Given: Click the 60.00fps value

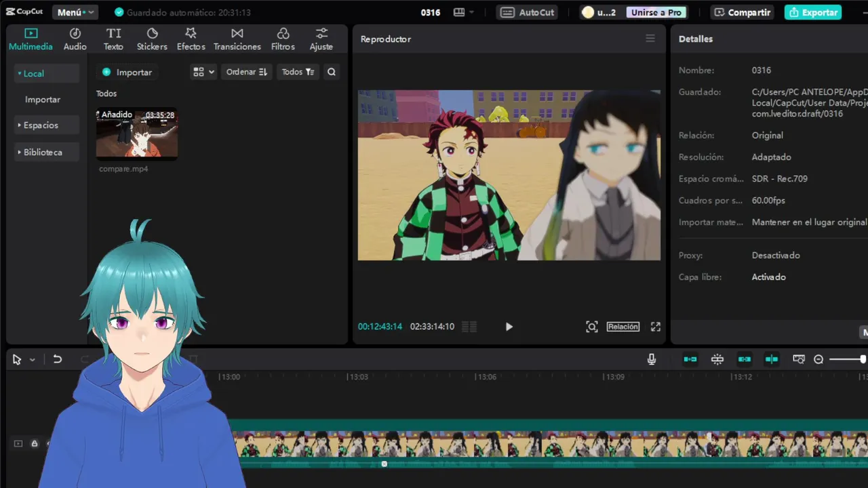Looking at the screenshot, I should pyautogui.click(x=768, y=201).
